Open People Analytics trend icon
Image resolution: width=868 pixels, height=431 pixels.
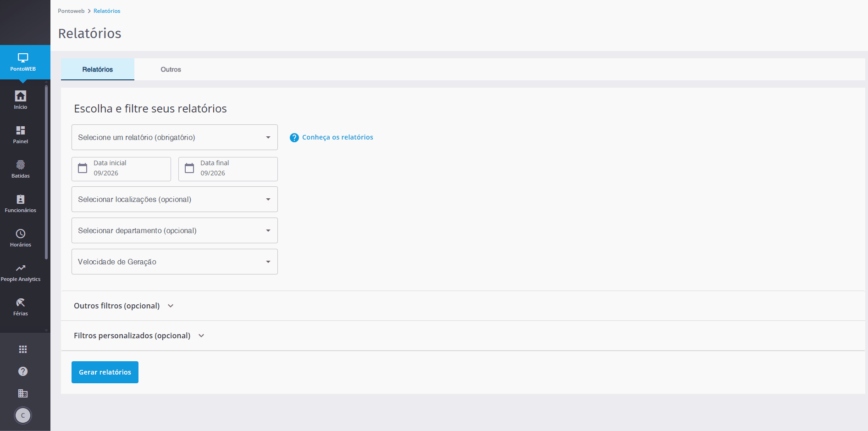21,268
